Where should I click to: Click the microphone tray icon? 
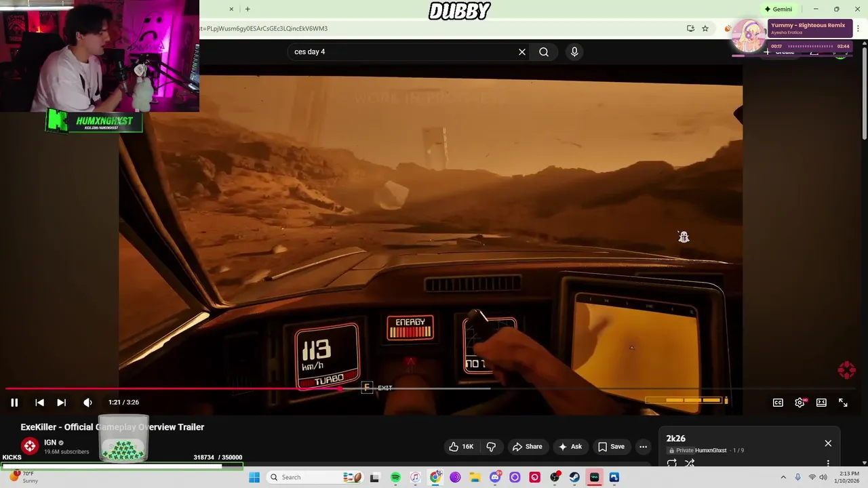pos(797,477)
